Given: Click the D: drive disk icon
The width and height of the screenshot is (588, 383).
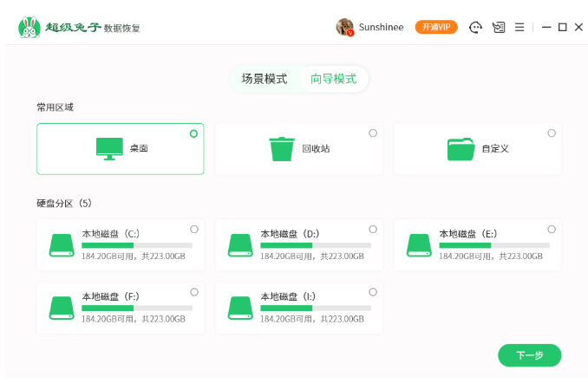Looking at the screenshot, I should pos(240,245).
